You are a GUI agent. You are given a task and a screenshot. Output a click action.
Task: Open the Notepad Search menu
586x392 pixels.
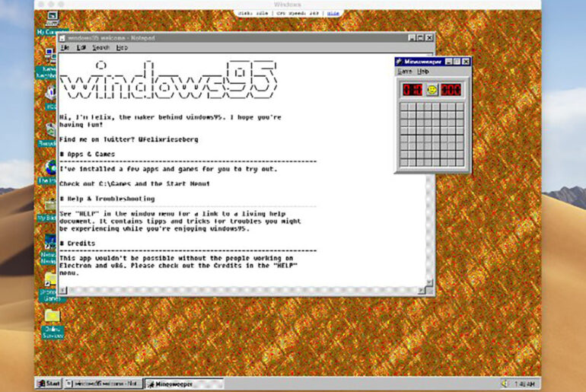pyautogui.click(x=100, y=47)
